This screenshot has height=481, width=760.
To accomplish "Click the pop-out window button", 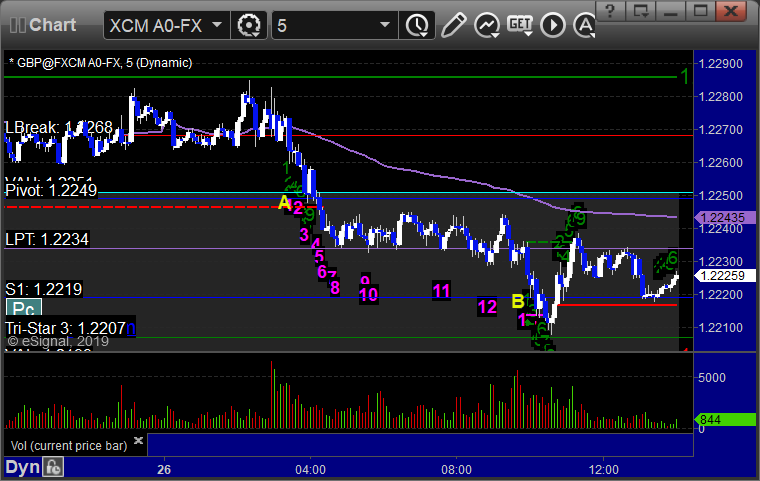I will click(640, 11).
